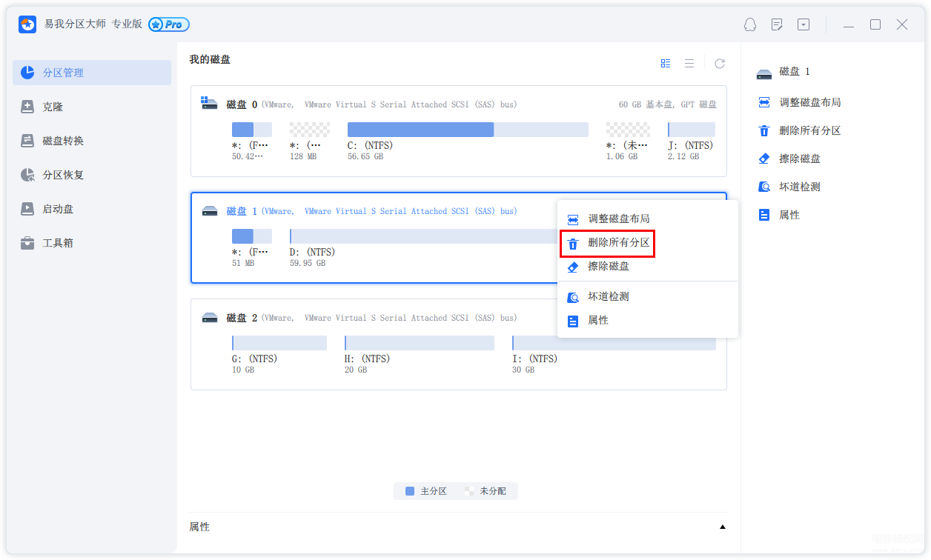Click 擦除磁盘 in the right panel
Screen dimensions: 931x560
(x=800, y=159)
